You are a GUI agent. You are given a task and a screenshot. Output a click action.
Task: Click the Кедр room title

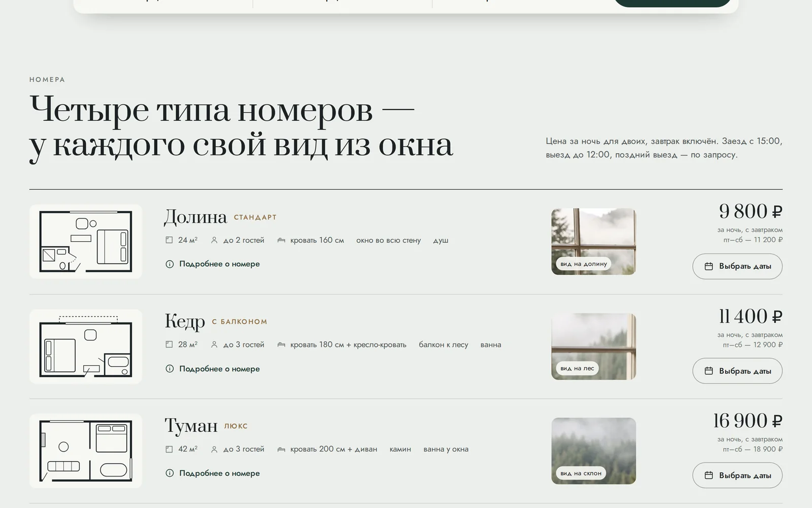click(x=185, y=322)
